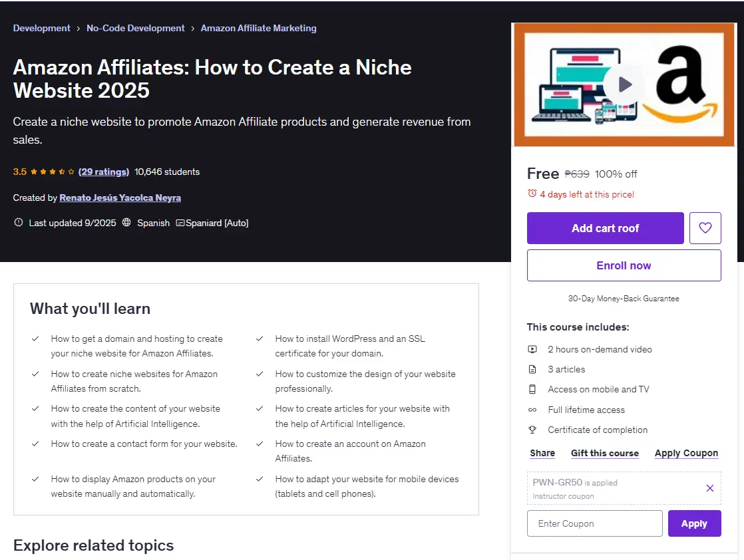Click the course preview thumbnail image
Image resolution: width=744 pixels, height=560 pixels.
(624, 85)
